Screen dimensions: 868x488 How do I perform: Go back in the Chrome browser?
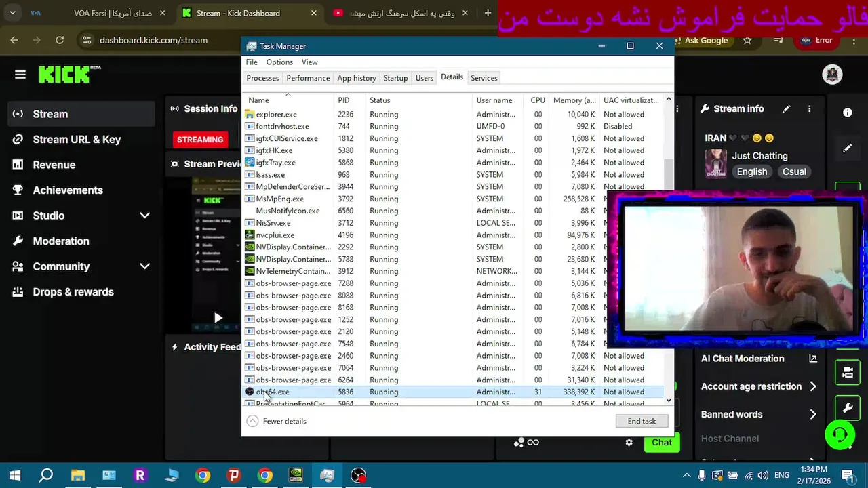tap(14, 40)
